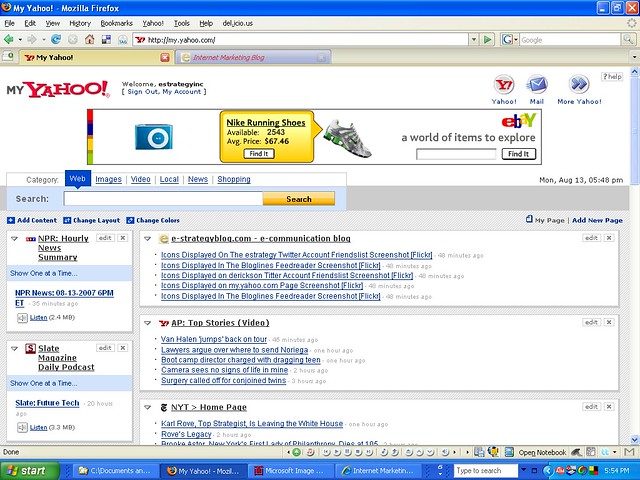Click the Home icon in Firefox toolbar
The width and height of the screenshot is (640, 480).
(x=89, y=40)
